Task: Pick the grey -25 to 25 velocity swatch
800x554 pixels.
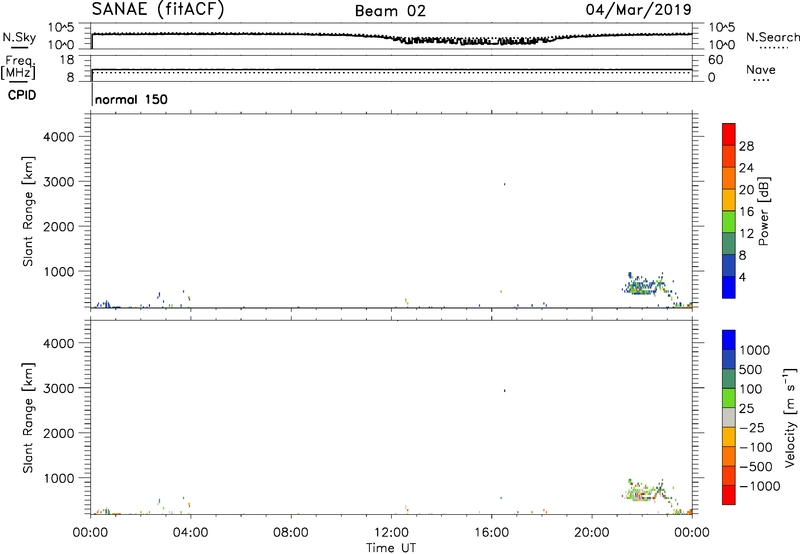Action: [x=729, y=417]
